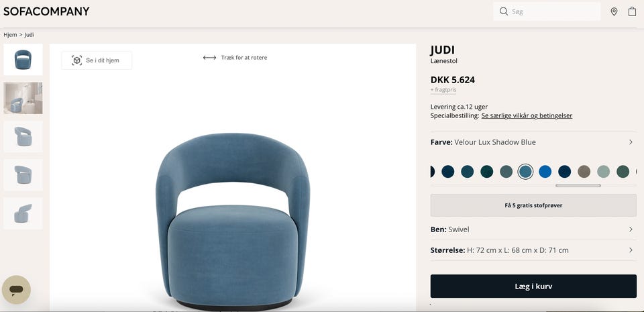Click the AR cube icon for Se i dit hjem
Image resolution: width=644 pixels, height=312 pixels.
point(76,60)
